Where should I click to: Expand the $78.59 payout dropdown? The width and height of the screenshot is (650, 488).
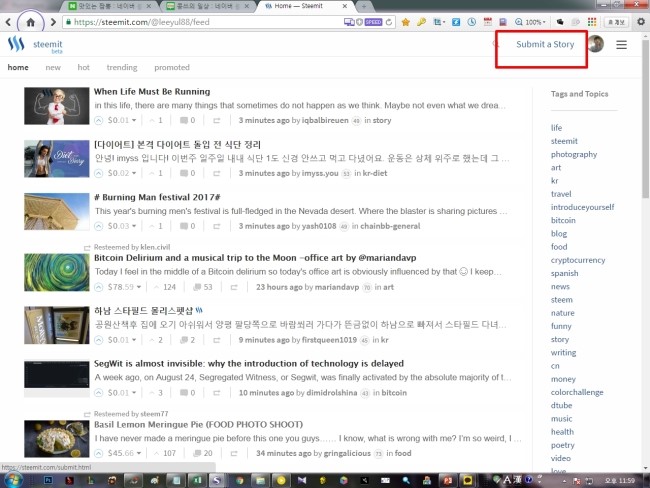click(138, 287)
